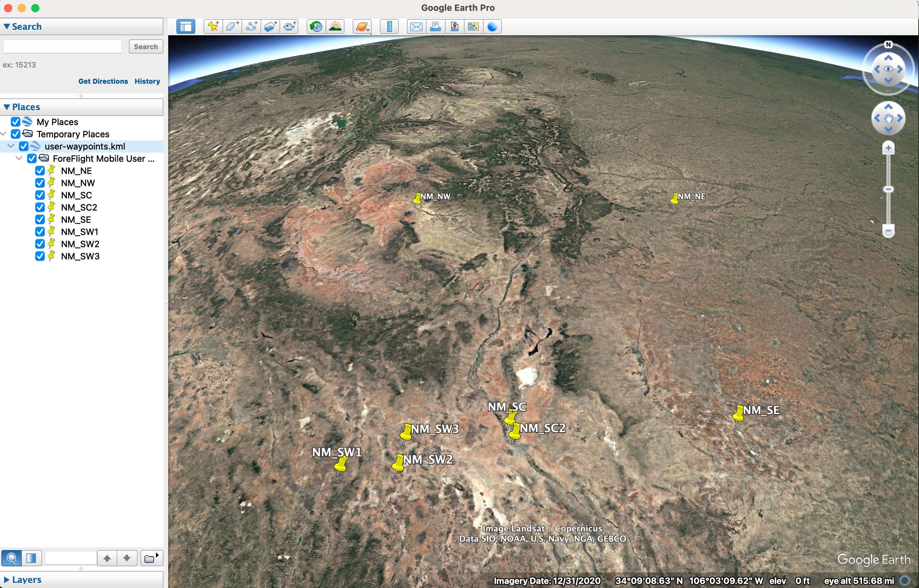Image resolution: width=919 pixels, height=588 pixels.
Task: Select NM_SW2 in the Places tree
Action: coord(80,244)
